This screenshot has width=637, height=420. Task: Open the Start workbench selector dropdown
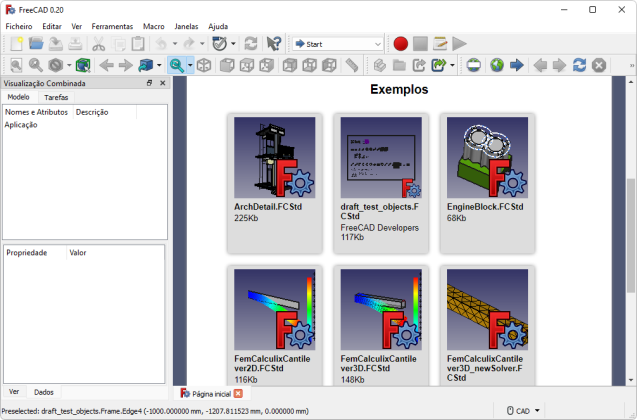pyautogui.click(x=338, y=44)
